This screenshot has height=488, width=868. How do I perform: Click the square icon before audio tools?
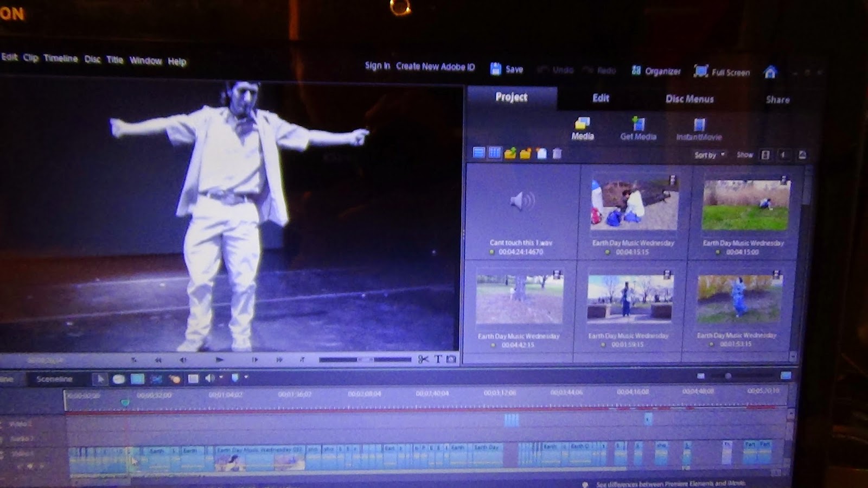pyautogui.click(x=193, y=379)
